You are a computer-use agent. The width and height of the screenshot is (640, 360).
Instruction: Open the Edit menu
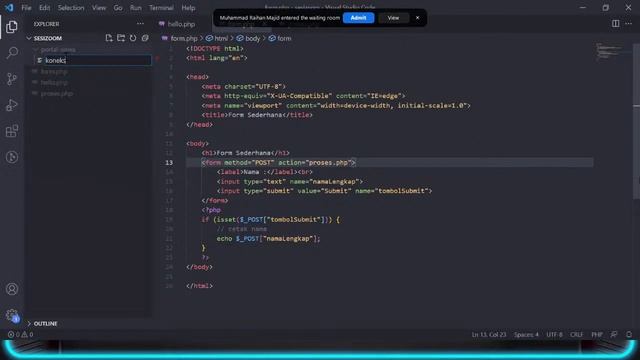pyautogui.click(x=44, y=8)
